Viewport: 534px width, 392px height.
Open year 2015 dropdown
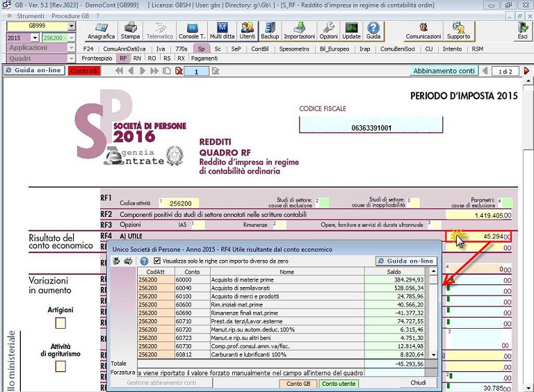(35, 38)
